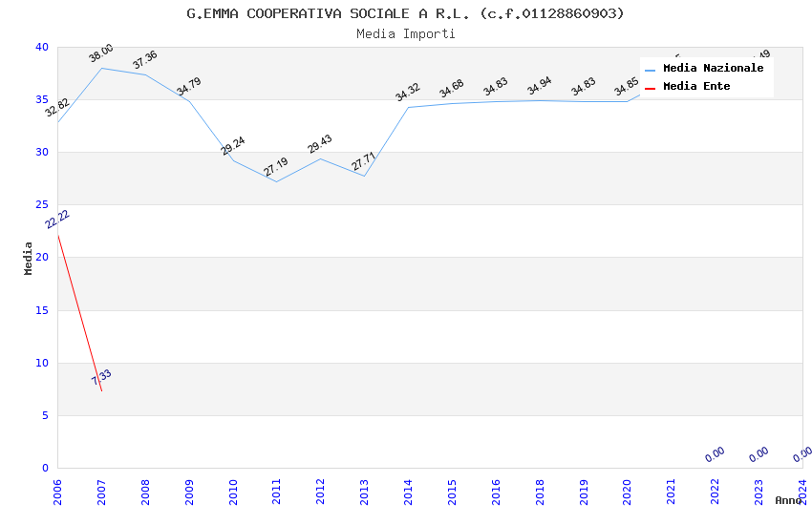Click the 29.24 data label

click(233, 146)
